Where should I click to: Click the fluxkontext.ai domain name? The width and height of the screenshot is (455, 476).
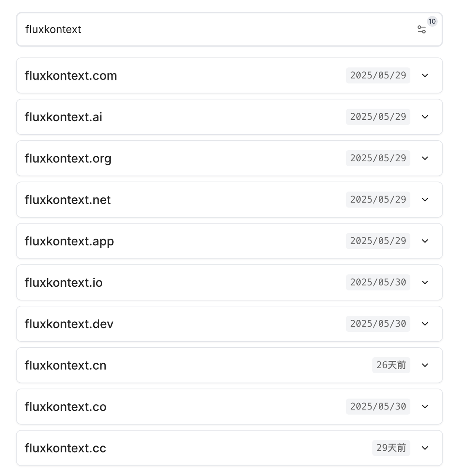click(64, 117)
